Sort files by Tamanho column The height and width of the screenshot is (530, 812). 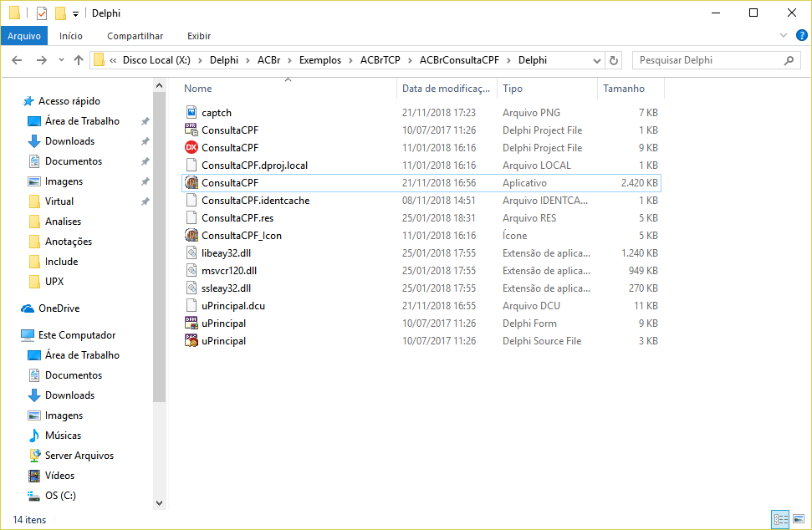(x=631, y=89)
